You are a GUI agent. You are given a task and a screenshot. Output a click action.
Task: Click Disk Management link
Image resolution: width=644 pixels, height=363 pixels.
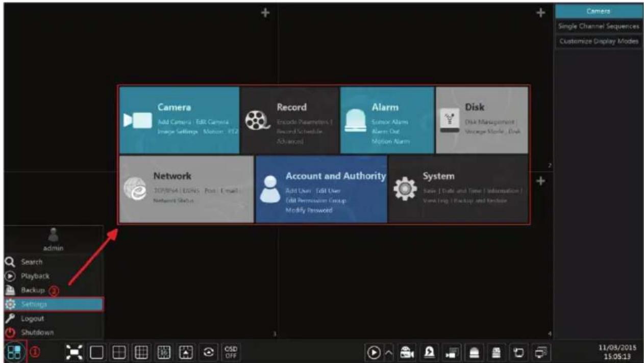[489, 122]
